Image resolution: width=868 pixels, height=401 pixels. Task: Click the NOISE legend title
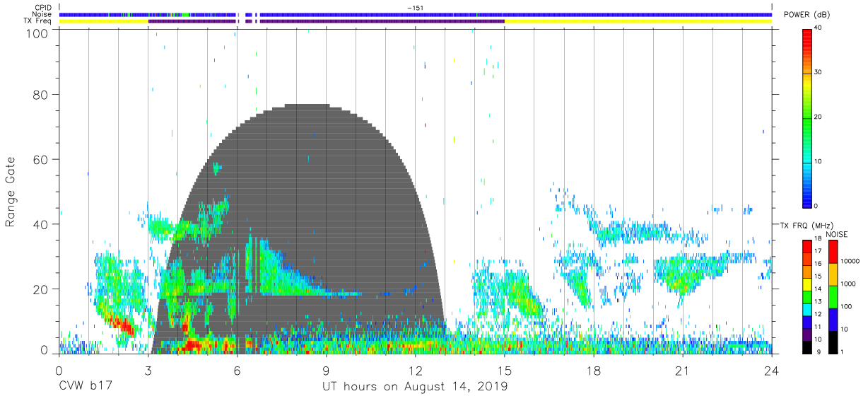[x=838, y=234]
